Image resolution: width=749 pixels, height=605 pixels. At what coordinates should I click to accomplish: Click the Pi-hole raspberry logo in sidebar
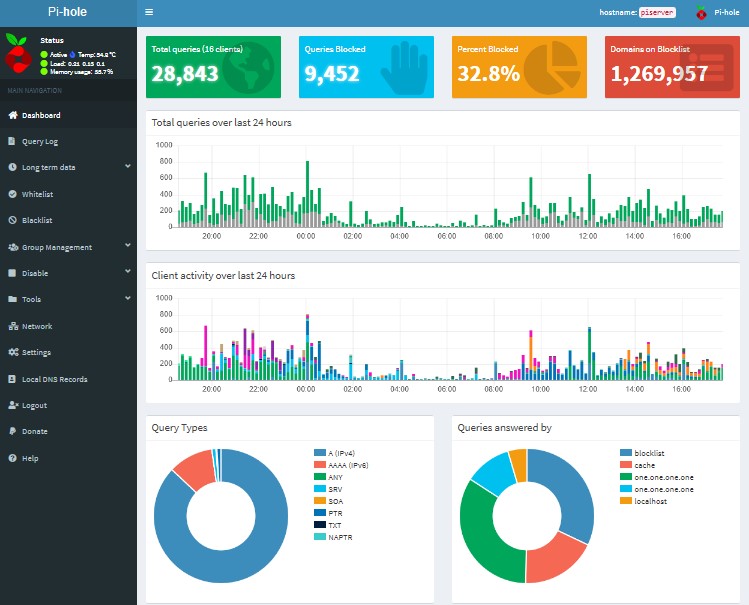point(18,54)
